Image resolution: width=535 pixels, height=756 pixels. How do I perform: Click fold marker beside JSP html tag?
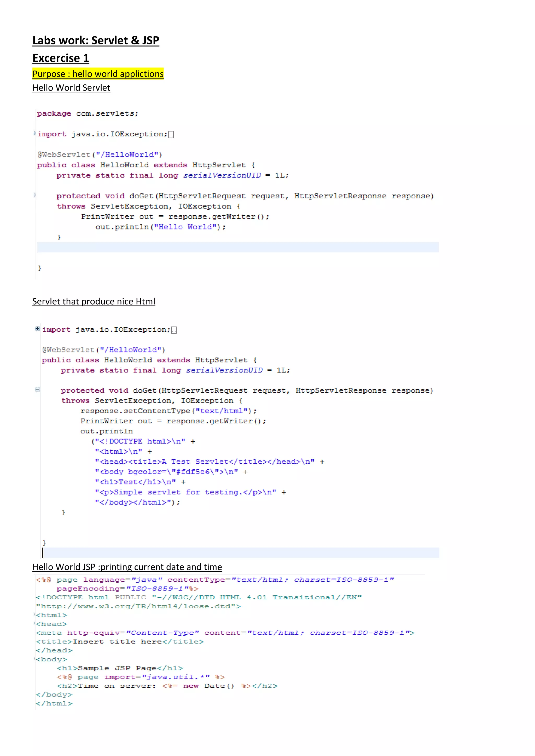tap(34, 615)
